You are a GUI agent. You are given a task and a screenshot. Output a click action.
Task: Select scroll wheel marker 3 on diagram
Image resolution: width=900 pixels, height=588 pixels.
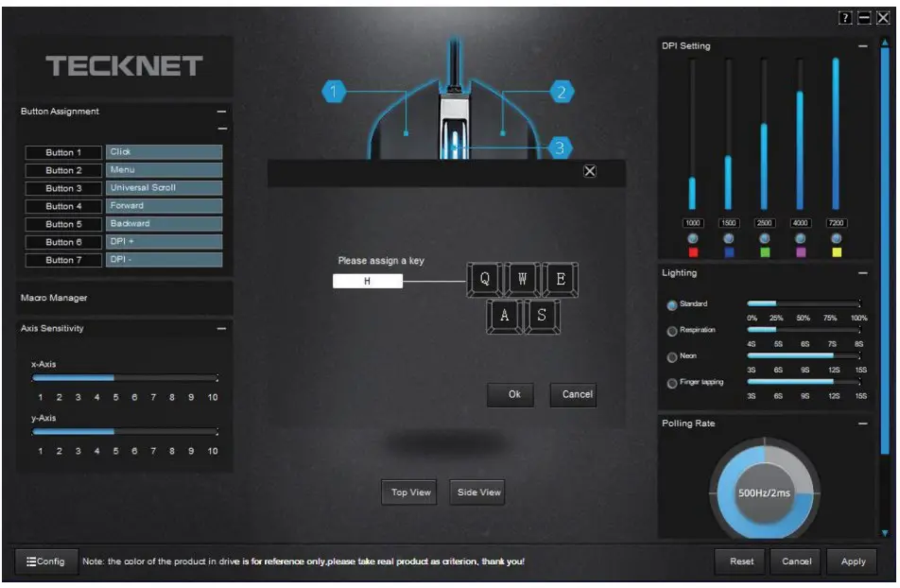click(x=560, y=147)
